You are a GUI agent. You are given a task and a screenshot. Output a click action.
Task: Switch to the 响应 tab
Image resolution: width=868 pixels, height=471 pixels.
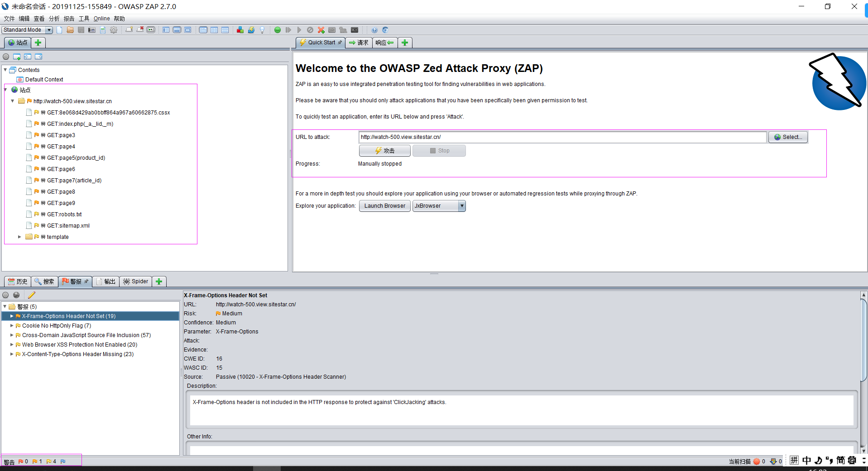coord(384,43)
